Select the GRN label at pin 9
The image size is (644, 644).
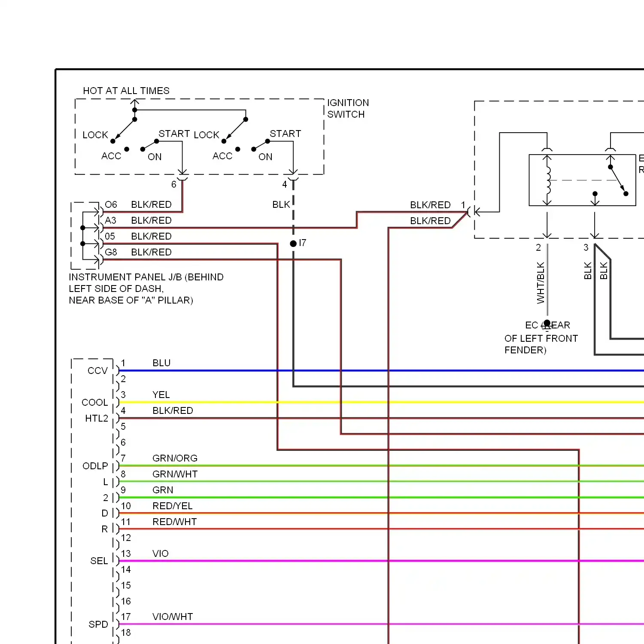pos(163,490)
